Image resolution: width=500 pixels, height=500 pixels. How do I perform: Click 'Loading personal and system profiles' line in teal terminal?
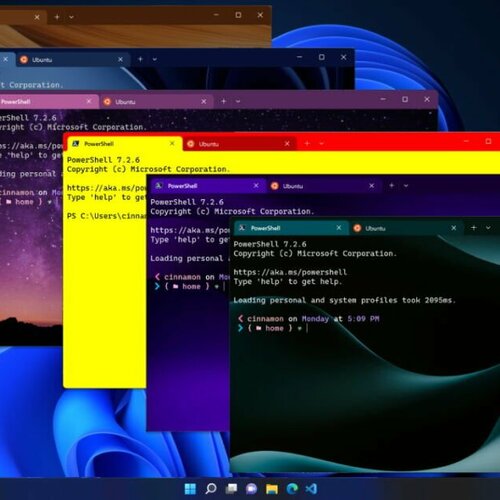click(x=344, y=300)
